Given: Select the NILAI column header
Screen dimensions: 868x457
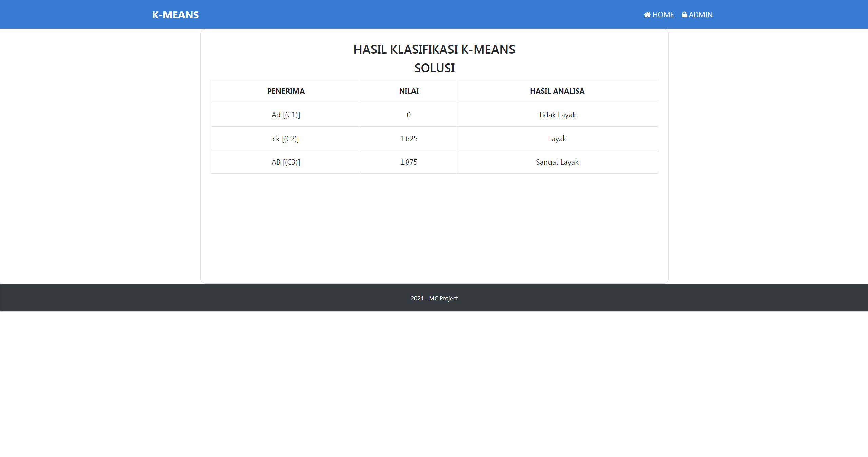Looking at the screenshot, I should click(x=408, y=91).
